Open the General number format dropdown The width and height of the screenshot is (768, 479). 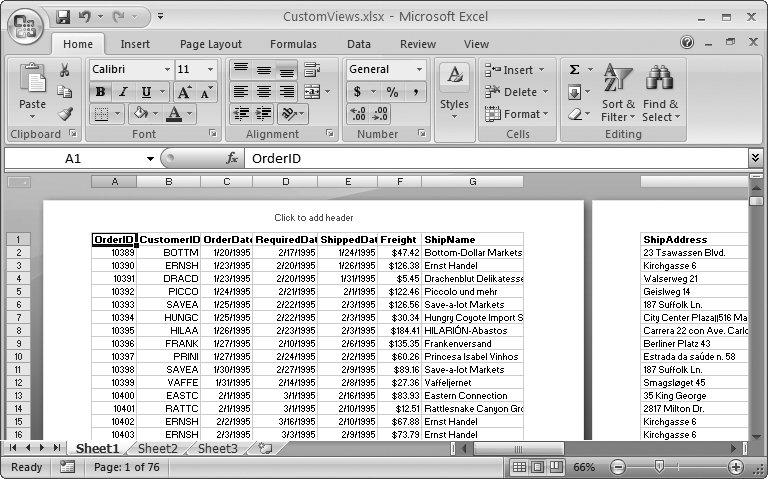418,70
